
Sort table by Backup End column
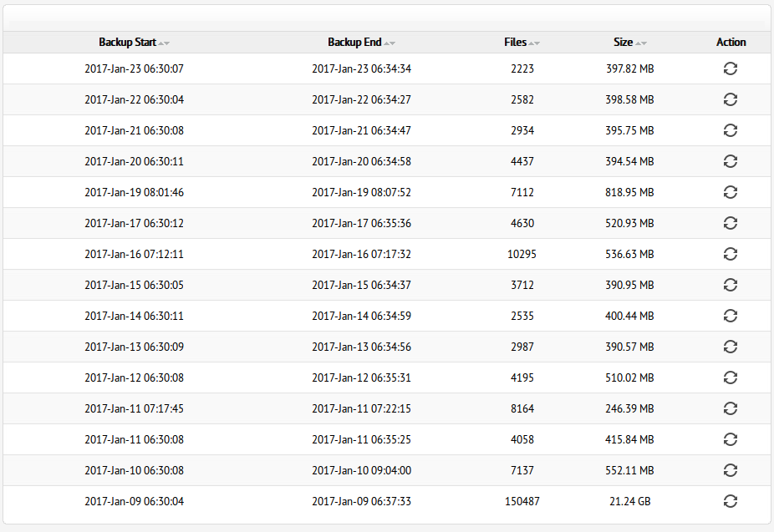click(x=361, y=43)
